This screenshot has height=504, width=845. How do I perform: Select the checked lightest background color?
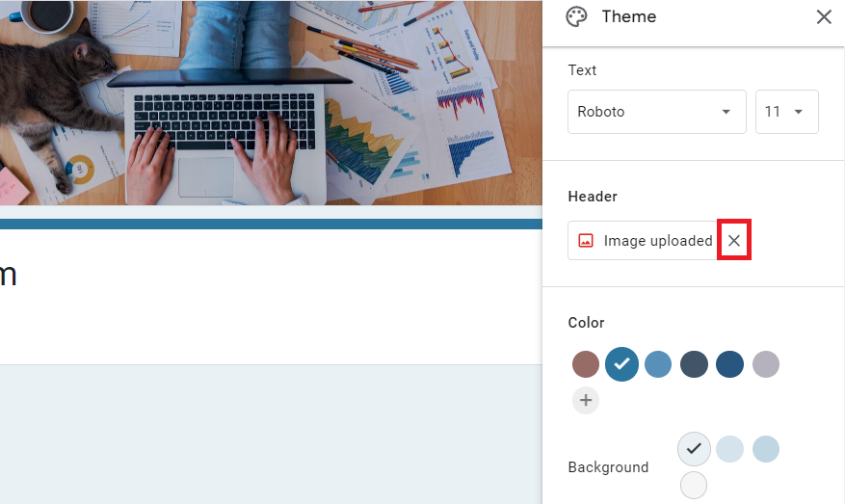(694, 448)
